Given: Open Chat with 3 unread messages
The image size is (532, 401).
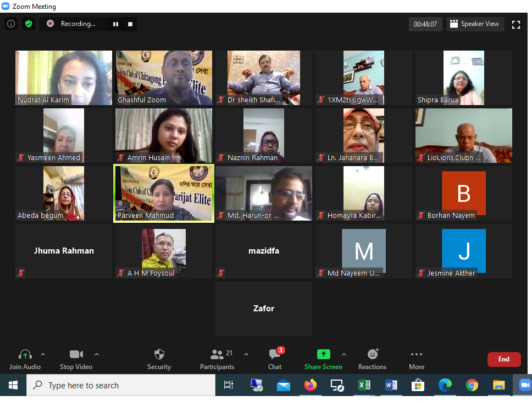Looking at the screenshot, I should coord(275,358).
